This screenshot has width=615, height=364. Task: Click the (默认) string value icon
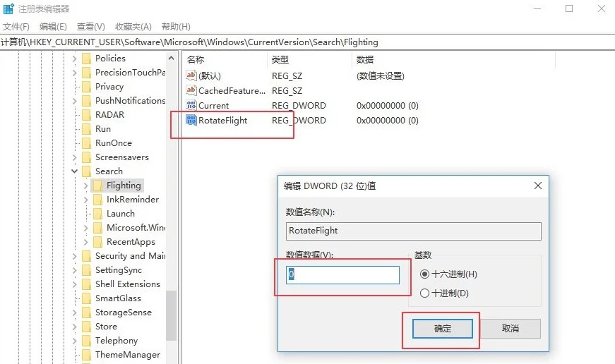pos(191,75)
